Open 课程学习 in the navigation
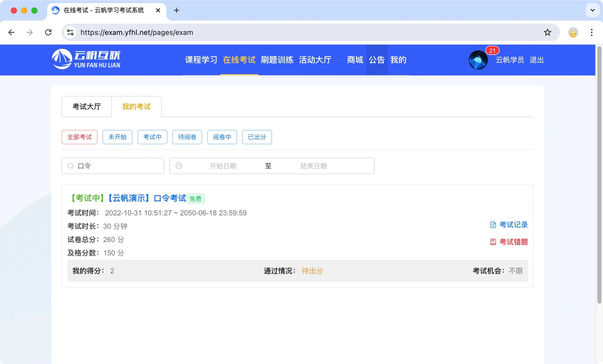603x364 pixels. (201, 60)
